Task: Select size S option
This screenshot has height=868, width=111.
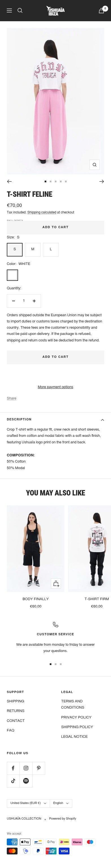Action: click(14, 249)
